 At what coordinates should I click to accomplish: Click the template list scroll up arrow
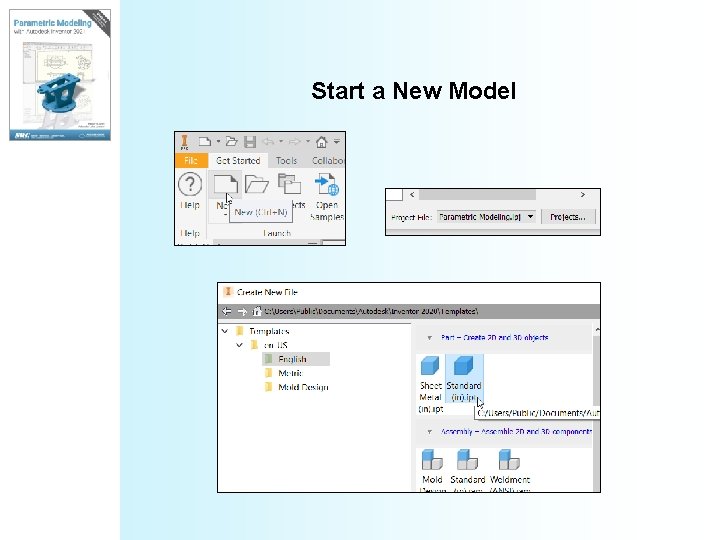click(596, 330)
